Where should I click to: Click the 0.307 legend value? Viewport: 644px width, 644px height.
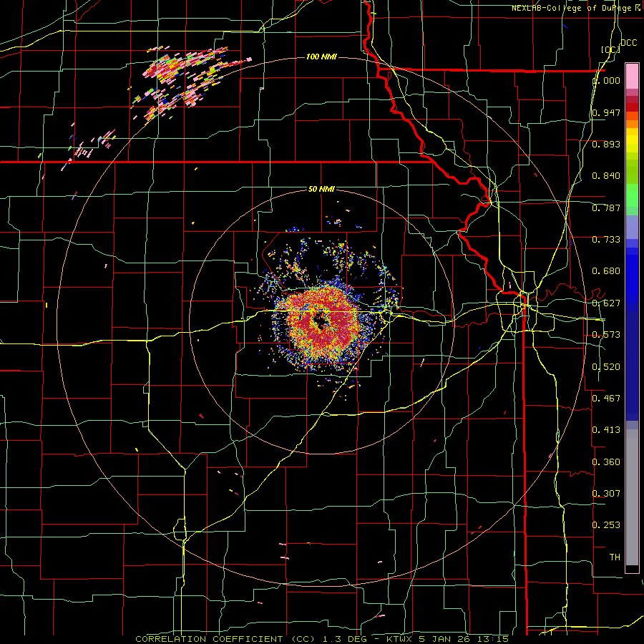click(x=606, y=494)
